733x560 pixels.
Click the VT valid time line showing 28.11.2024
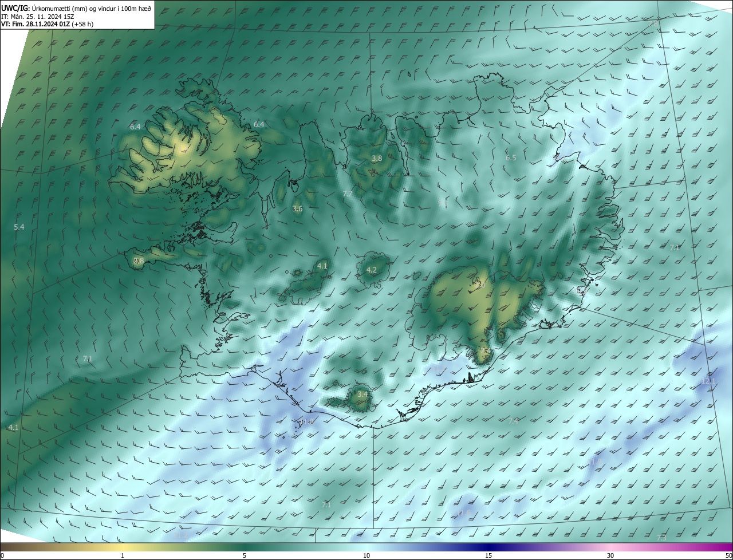(x=47, y=24)
